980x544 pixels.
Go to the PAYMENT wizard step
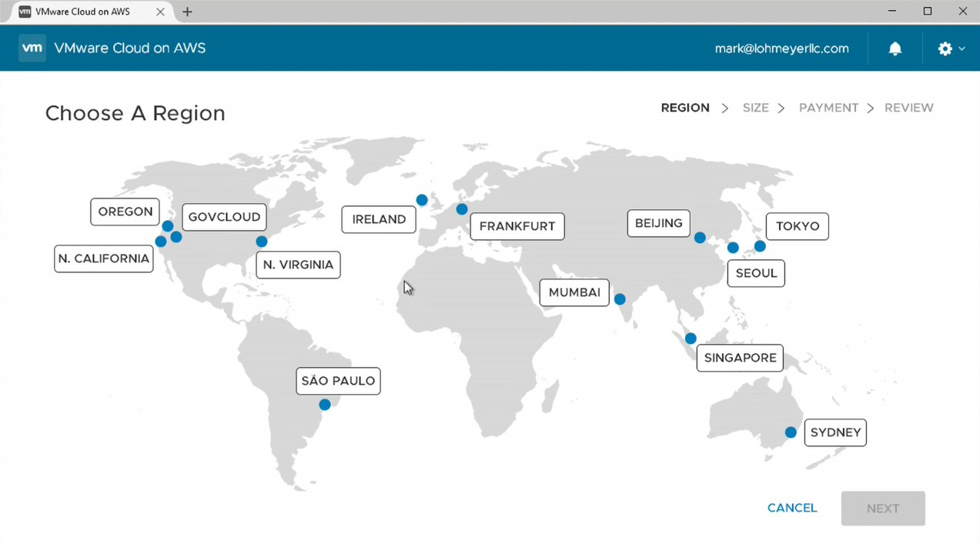point(828,108)
